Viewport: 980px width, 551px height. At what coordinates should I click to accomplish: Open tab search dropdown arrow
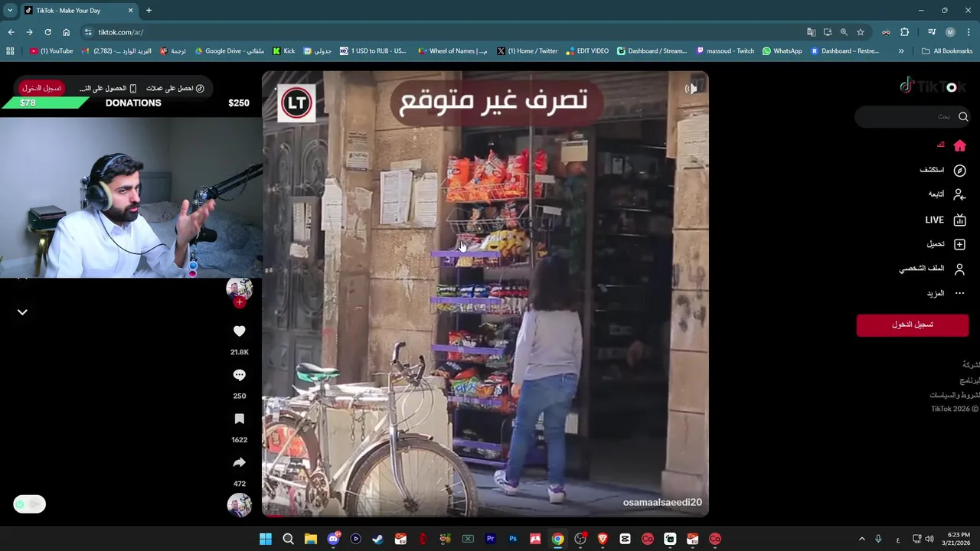click(10, 11)
